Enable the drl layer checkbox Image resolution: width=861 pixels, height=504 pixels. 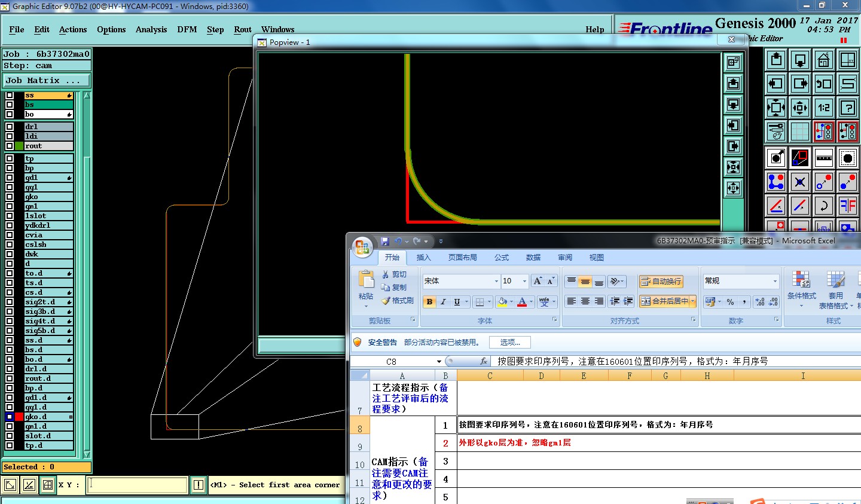[10, 127]
